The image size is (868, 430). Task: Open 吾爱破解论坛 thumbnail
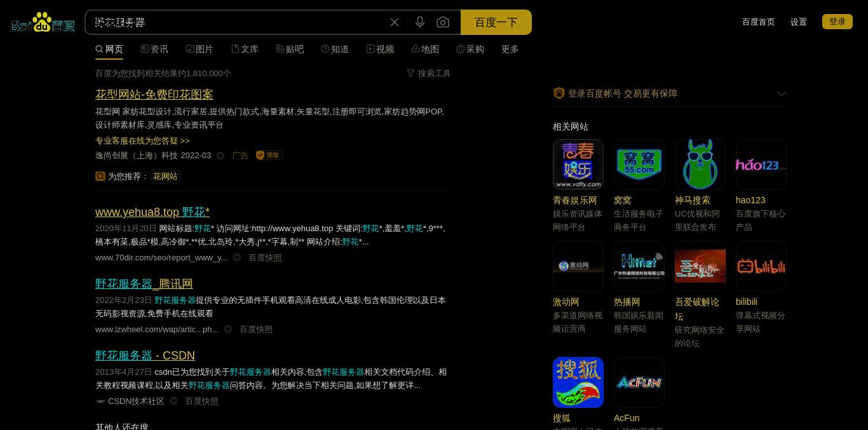coord(700,266)
